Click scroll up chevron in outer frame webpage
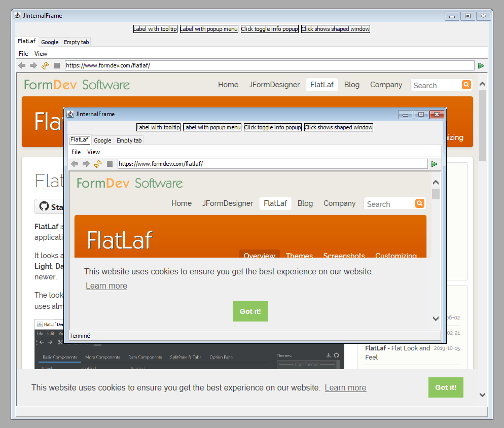 482,84
